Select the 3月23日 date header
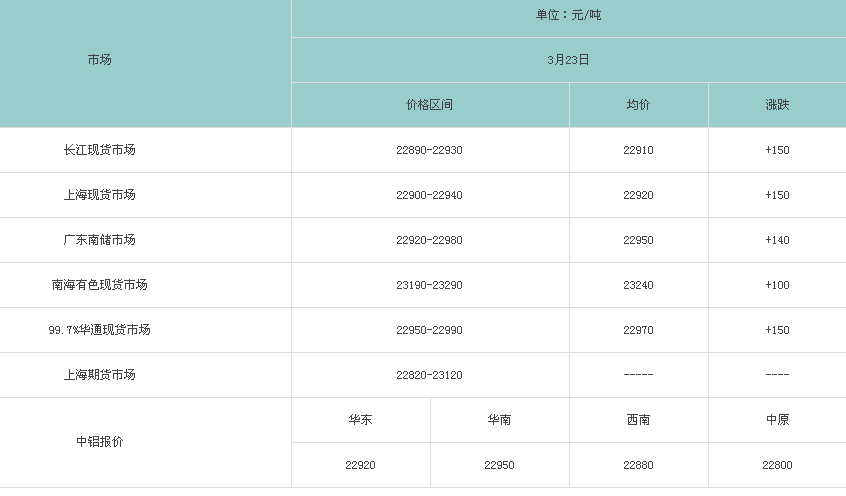The height and width of the screenshot is (496, 846). [568, 60]
